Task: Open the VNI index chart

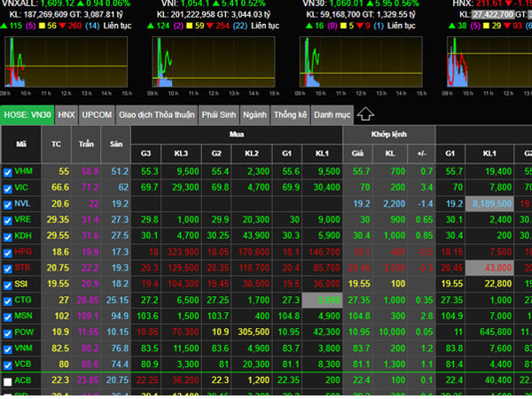Action: tap(214, 62)
